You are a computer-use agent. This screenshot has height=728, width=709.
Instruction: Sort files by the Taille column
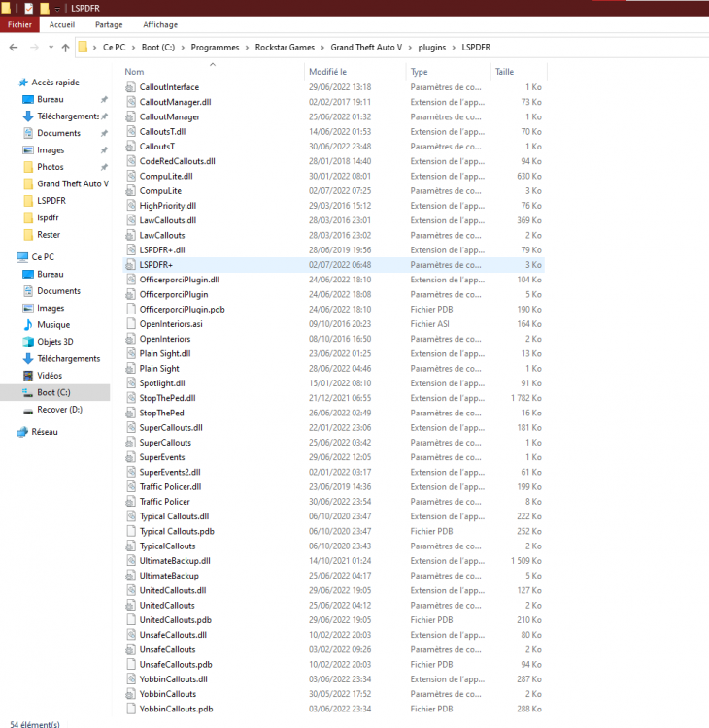click(x=504, y=72)
